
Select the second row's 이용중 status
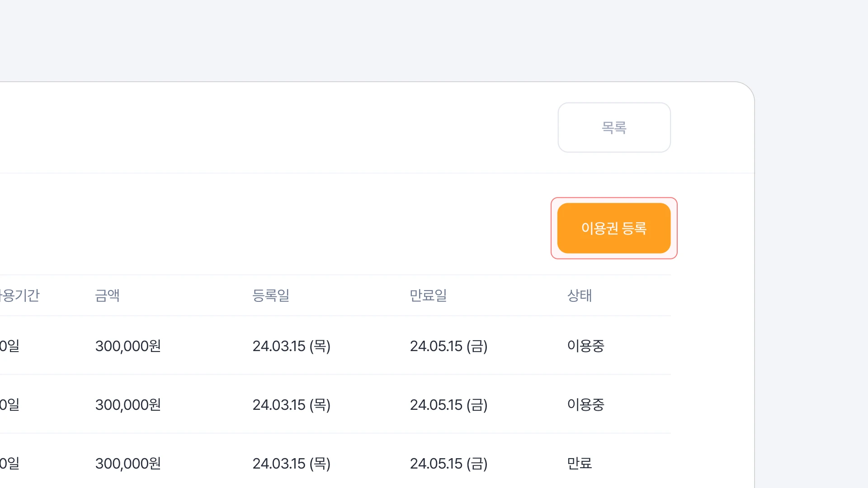click(x=586, y=405)
